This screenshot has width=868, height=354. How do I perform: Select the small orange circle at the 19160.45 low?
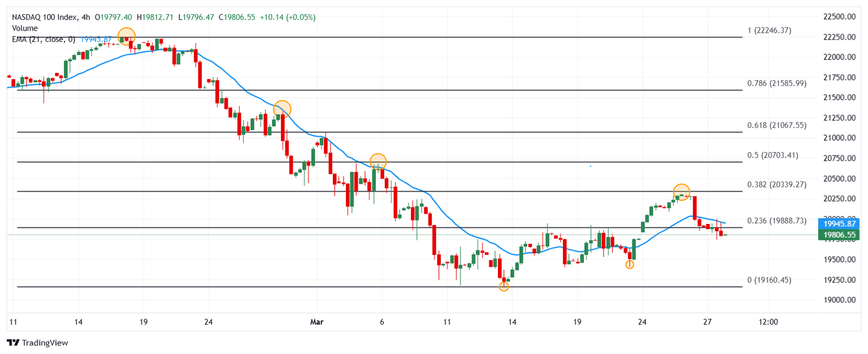504,287
